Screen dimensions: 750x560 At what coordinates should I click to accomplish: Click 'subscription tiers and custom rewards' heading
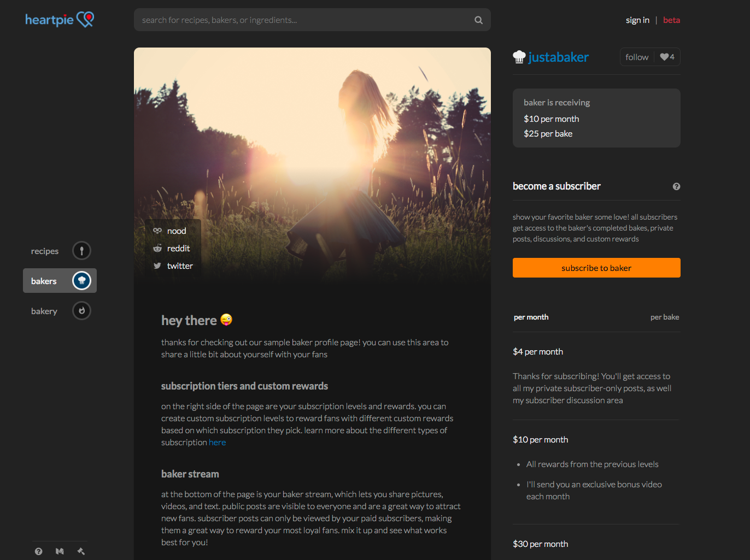click(x=244, y=386)
